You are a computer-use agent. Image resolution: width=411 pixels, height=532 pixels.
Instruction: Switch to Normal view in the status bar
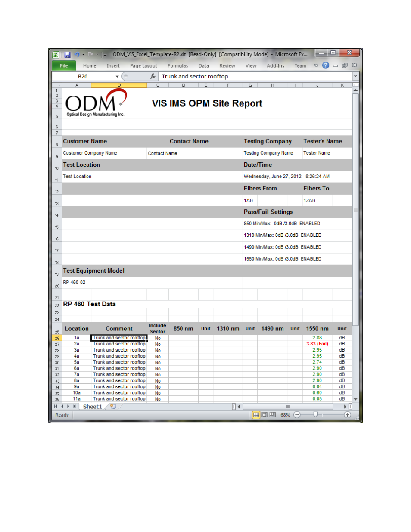click(256, 415)
